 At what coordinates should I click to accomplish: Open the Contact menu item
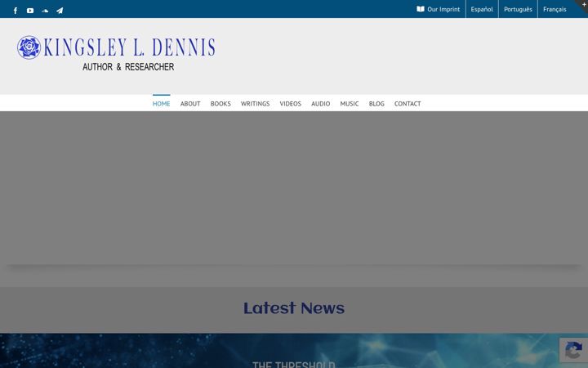(x=408, y=104)
